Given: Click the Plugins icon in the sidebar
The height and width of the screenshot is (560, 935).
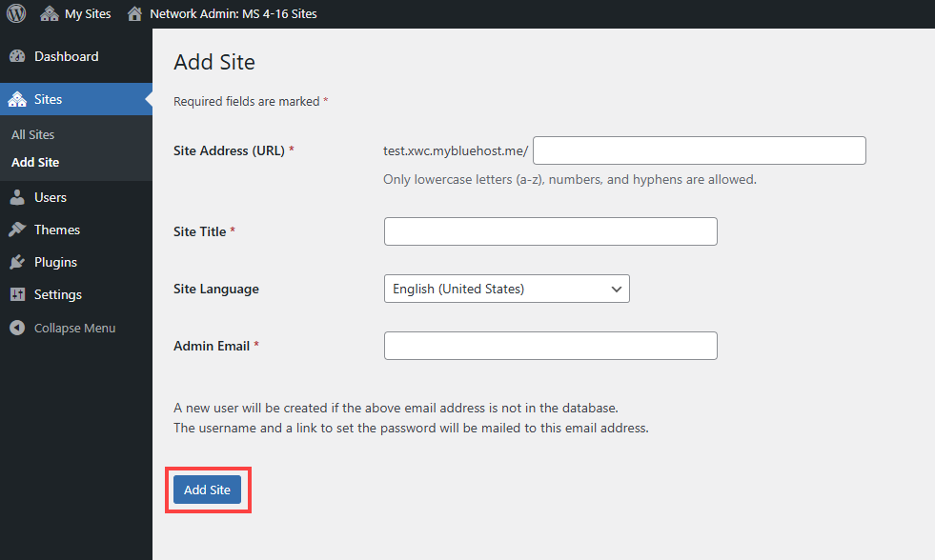Looking at the screenshot, I should (20, 261).
